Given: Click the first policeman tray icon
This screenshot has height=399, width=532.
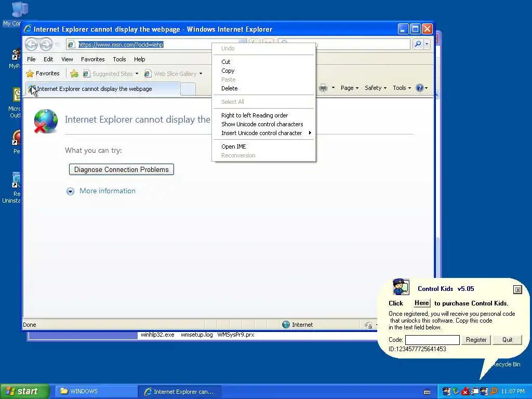Looking at the screenshot, I should click(446, 392).
